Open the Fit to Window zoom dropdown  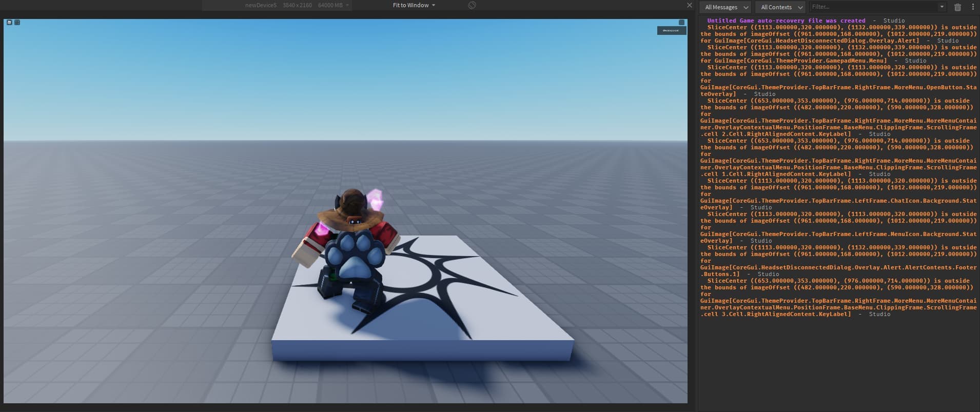pyautogui.click(x=414, y=5)
